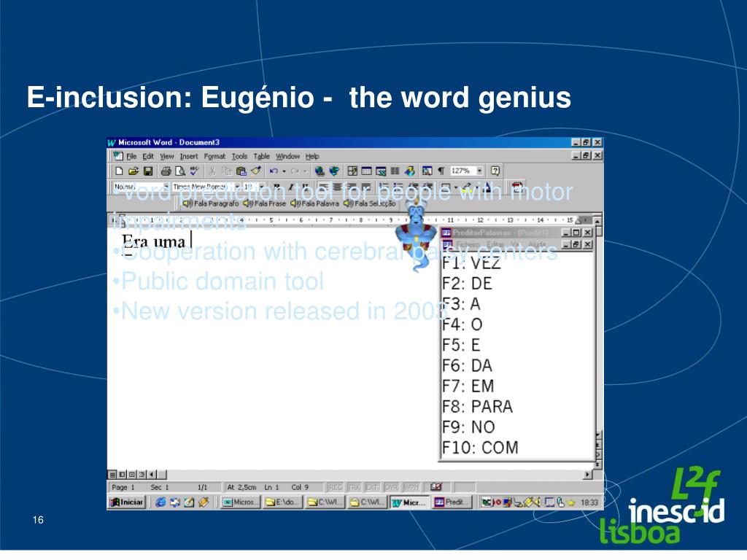Image resolution: width=747 pixels, height=560 pixels.
Task: Select prediction 'F7: EM'
Action: coord(468,386)
